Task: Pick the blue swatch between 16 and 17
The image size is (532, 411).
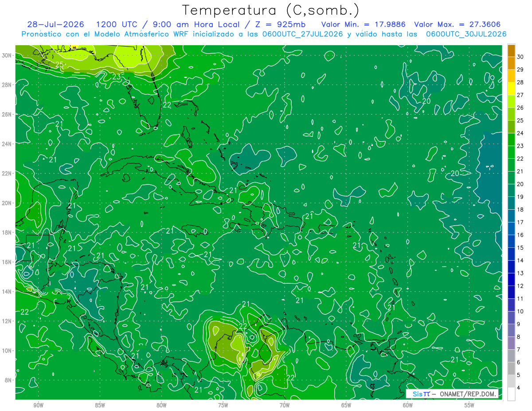Action: [x=511, y=229]
